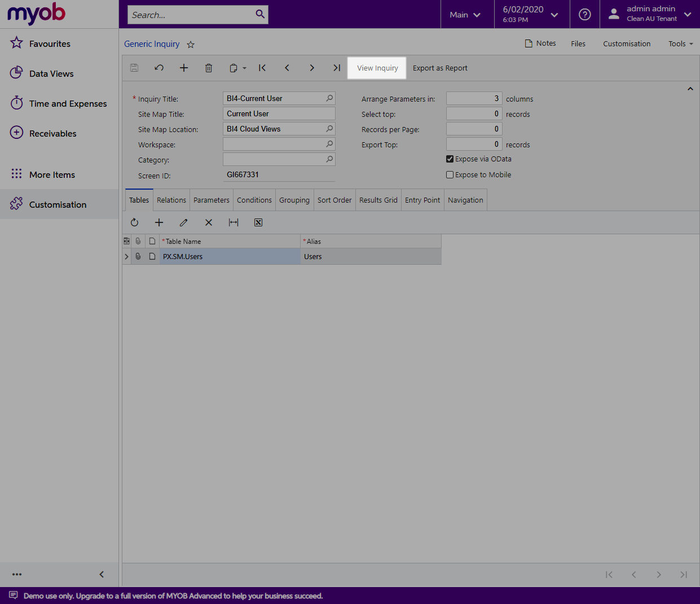The width and height of the screenshot is (700, 604).
Task: Click the Save disk icon
Action: [x=134, y=68]
